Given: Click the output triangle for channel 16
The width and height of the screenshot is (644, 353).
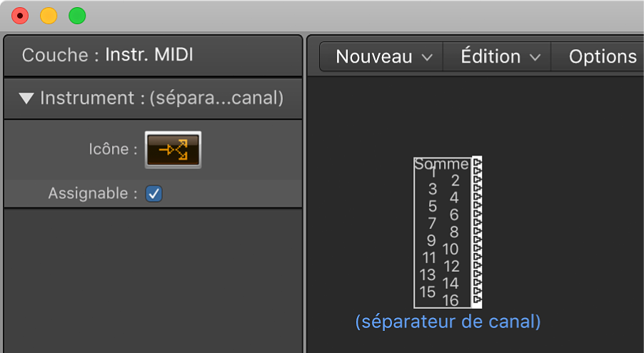Looking at the screenshot, I should [477, 300].
